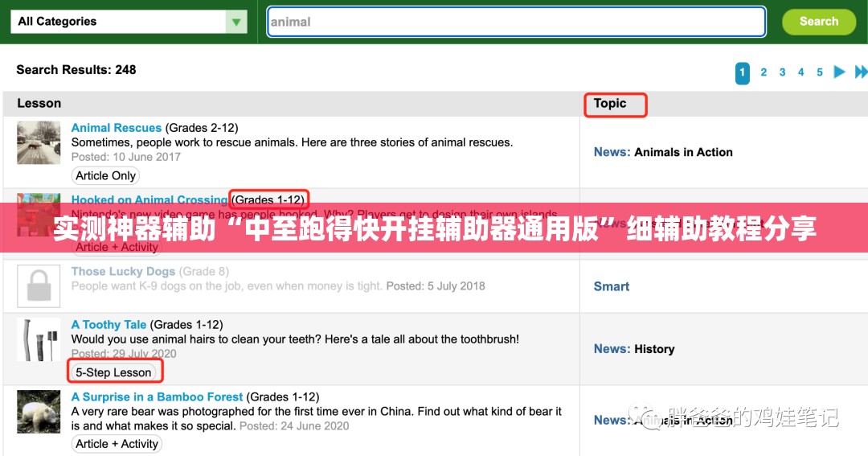Viewport: 868px width, 456px height.
Task: Click the Search Results: 248 text
Action: click(x=76, y=70)
